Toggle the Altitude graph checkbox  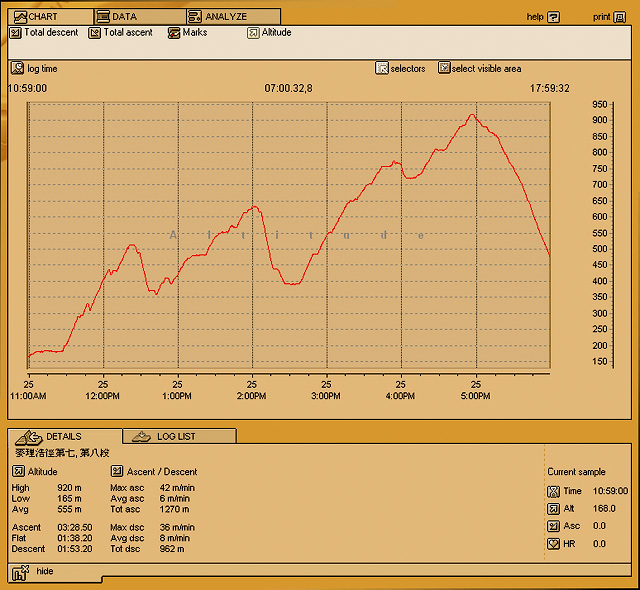pos(253,33)
